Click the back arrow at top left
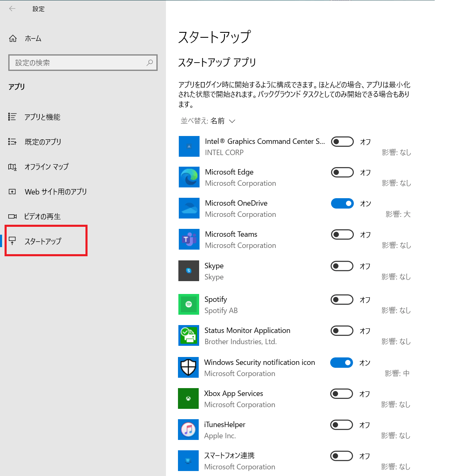This screenshot has height=476, width=453. click(x=12, y=9)
